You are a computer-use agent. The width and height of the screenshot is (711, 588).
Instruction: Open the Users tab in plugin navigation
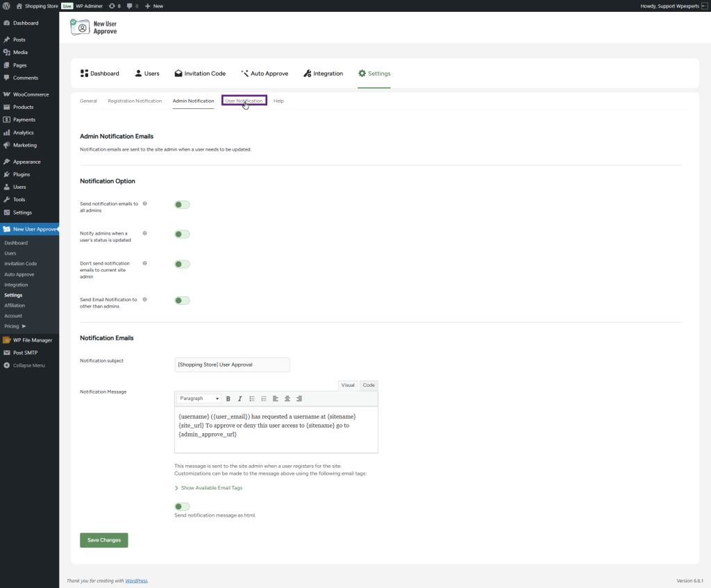[147, 74]
